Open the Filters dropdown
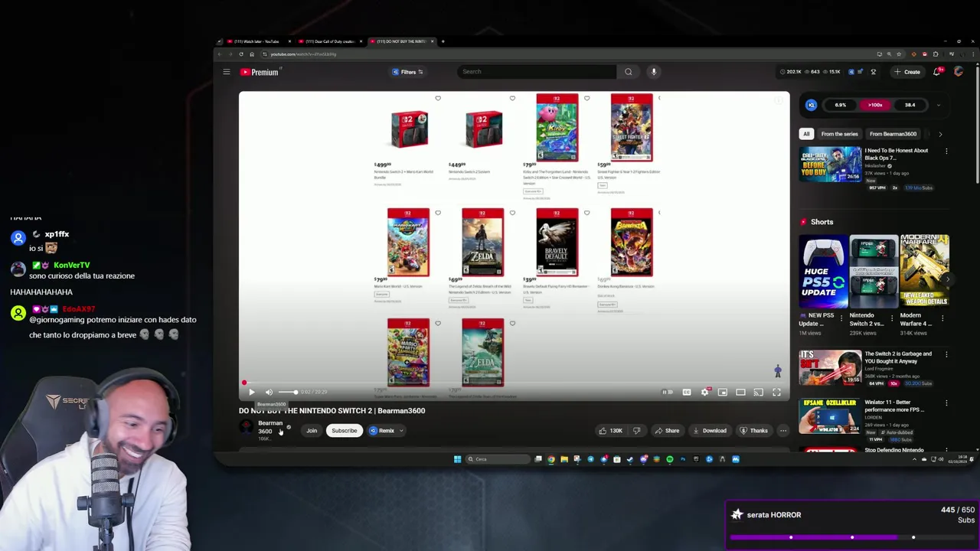Viewport: 980px width, 551px height. [408, 72]
